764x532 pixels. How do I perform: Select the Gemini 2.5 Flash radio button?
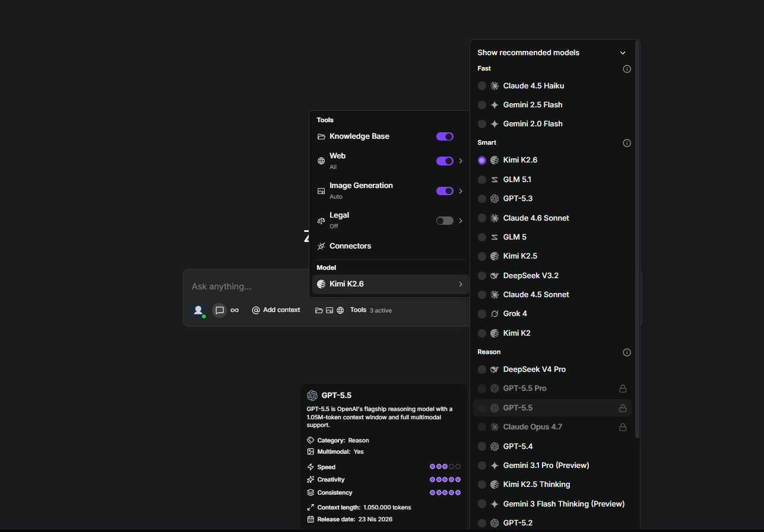tap(482, 105)
